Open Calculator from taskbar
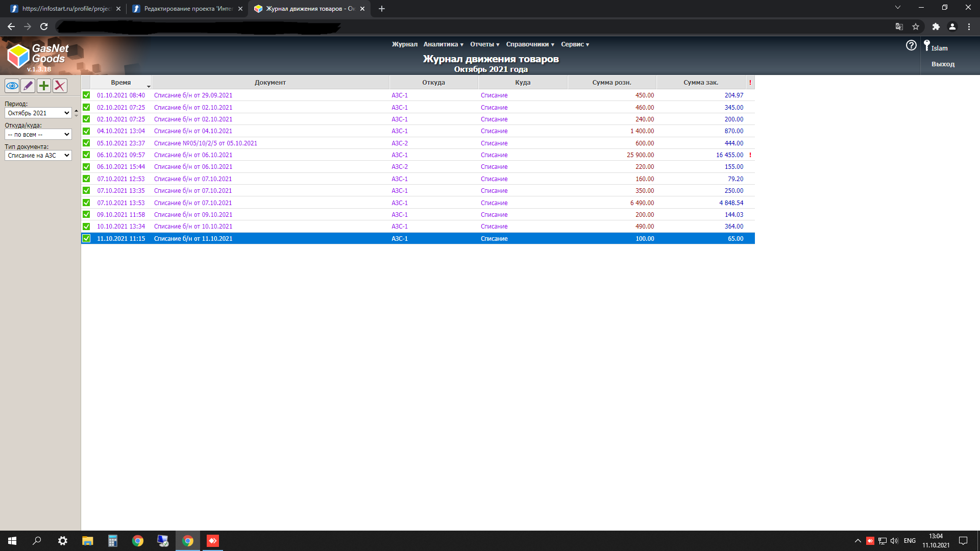980x551 pixels. click(113, 541)
